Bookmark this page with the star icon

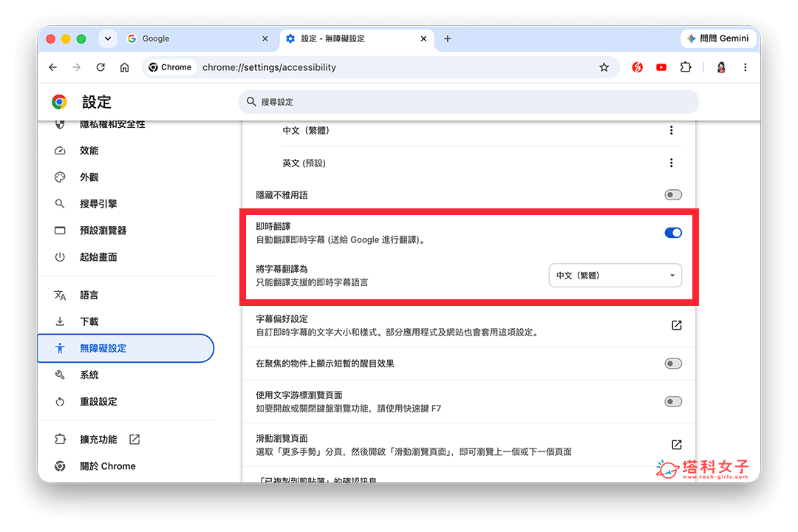pyautogui.click(x=604, y=67)
